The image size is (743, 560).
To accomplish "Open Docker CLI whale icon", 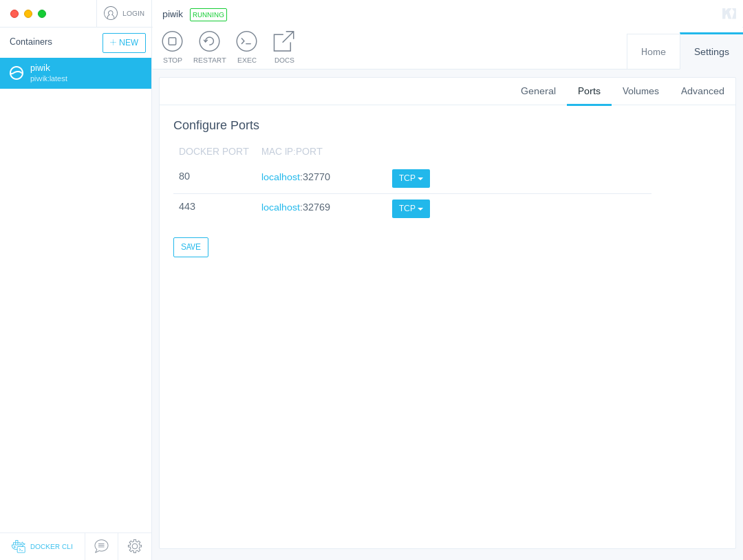I will pos(19,546).
